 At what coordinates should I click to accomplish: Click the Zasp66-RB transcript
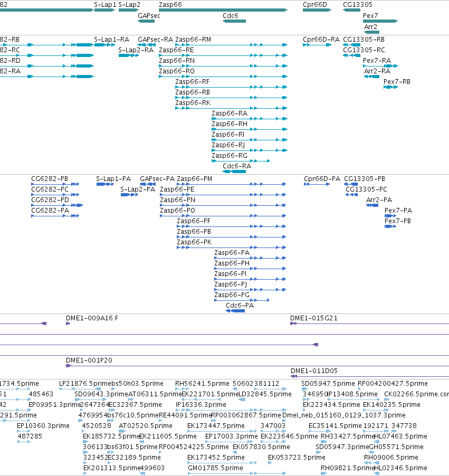tap(231, 98)
